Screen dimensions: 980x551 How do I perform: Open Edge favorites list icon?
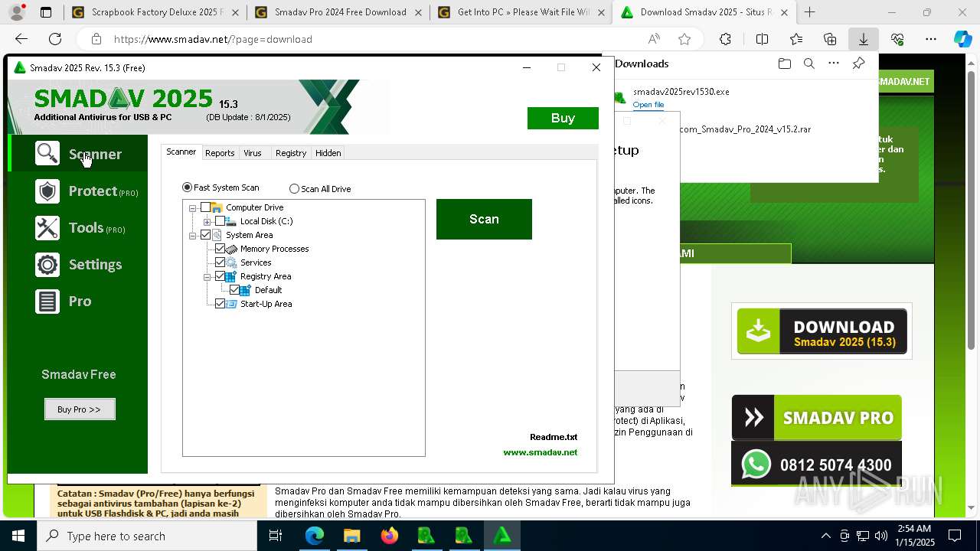[796, 39]
